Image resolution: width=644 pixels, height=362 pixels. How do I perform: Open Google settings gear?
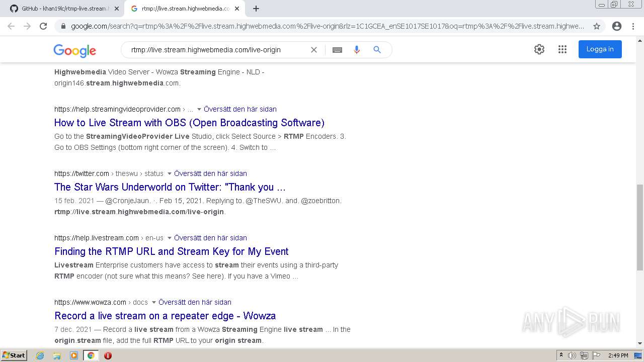pos(539,49)
